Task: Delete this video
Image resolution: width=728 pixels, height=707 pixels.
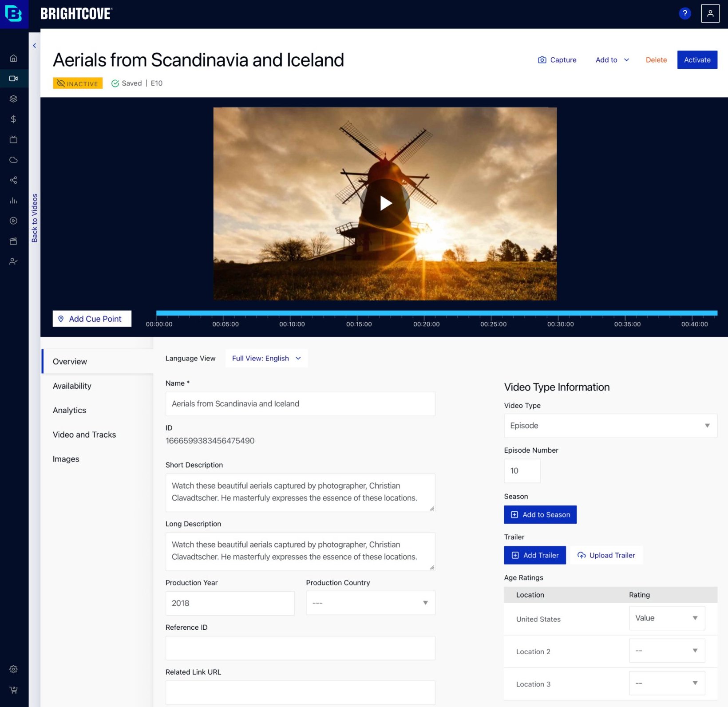Action: coord(656,60)
